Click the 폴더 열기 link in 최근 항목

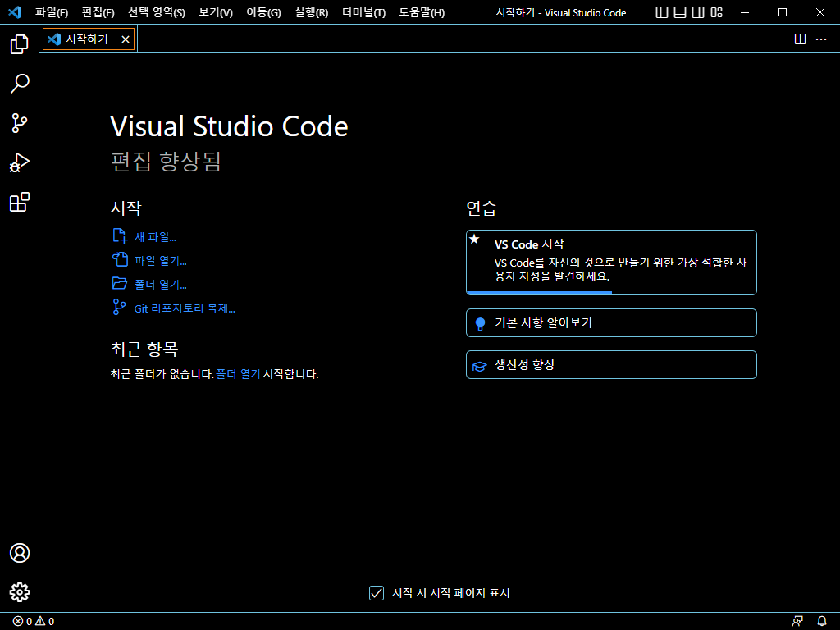click(238, 374)
